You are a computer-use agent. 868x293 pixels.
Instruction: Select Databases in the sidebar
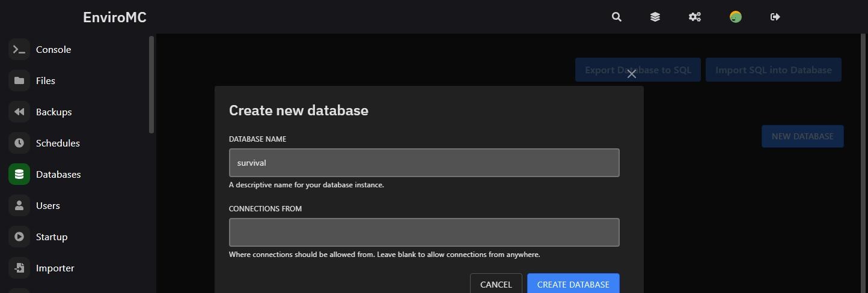pyautogui.click(x=58, y=174)
